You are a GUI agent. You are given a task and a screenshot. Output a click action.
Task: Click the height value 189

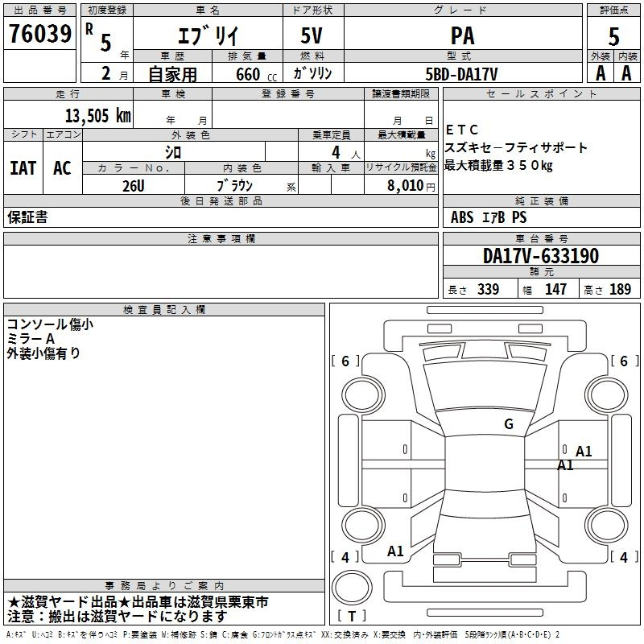tap(620, 289)
